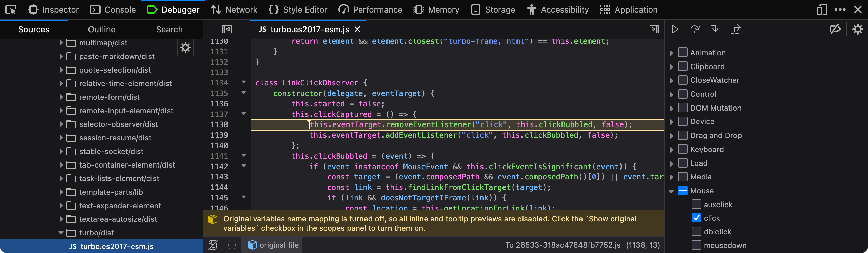Toggle the Mouse category checkbox
This screenshot has width=868, height=253.
tap(683, 191)
